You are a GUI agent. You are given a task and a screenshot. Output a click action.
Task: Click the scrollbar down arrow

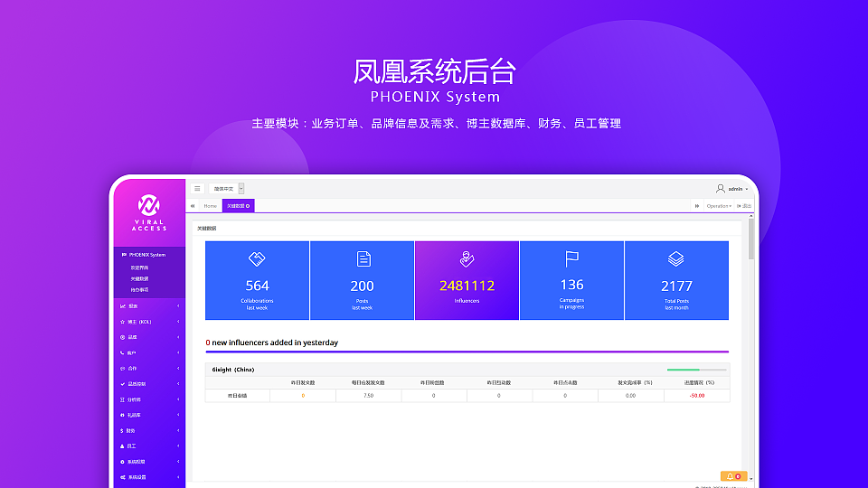[x=751, y=479]
